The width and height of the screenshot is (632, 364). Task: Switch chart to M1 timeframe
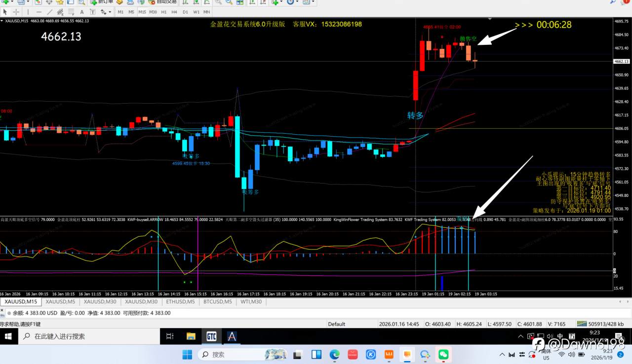tap(120, 12)
